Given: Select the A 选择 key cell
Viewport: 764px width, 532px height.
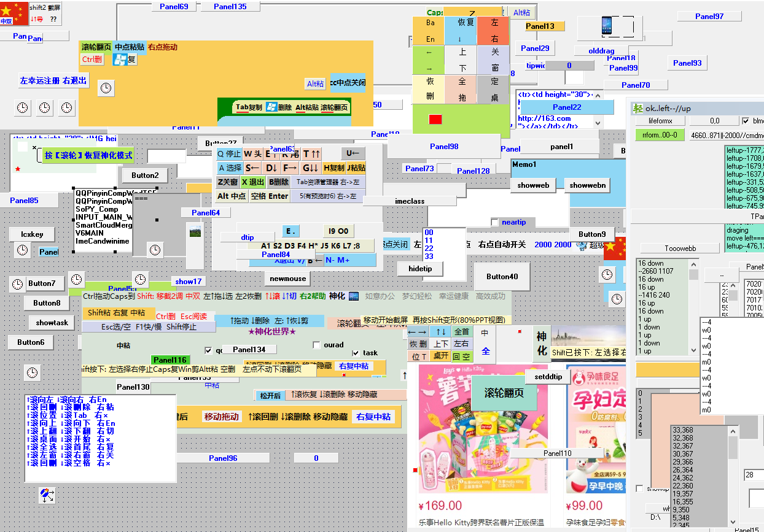Looking at the screenshot, I should pos(230,168).
